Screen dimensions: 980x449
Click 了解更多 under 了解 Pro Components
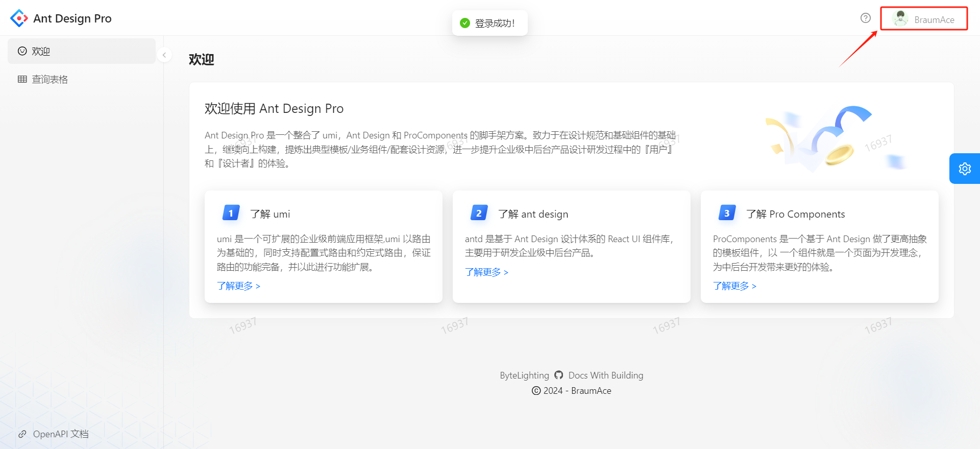point(734,286)
